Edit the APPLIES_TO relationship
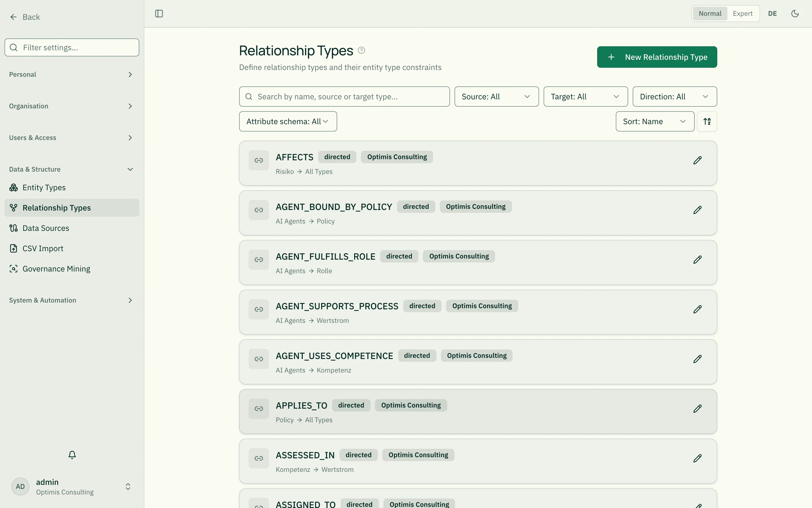 [698, 409]
